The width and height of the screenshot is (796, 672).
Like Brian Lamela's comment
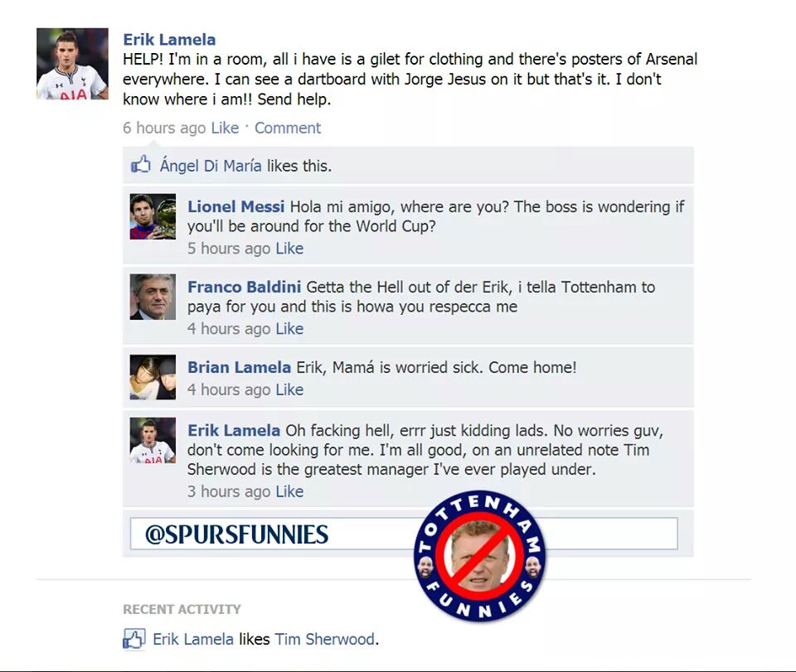(289, 389)
